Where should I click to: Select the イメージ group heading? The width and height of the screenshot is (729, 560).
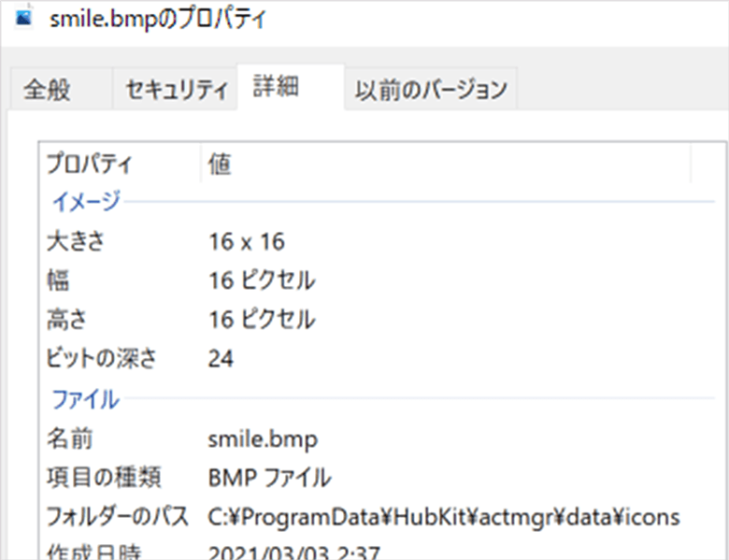click(x=86, y=202)
